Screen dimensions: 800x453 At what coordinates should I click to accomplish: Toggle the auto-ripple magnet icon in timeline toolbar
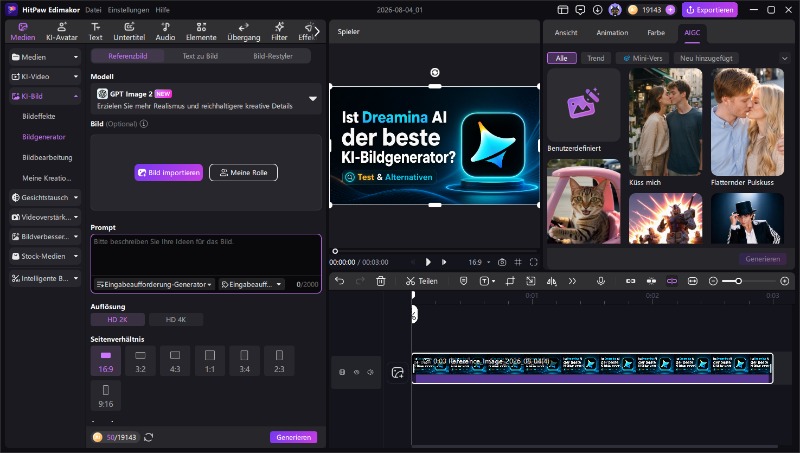(631, 281)
